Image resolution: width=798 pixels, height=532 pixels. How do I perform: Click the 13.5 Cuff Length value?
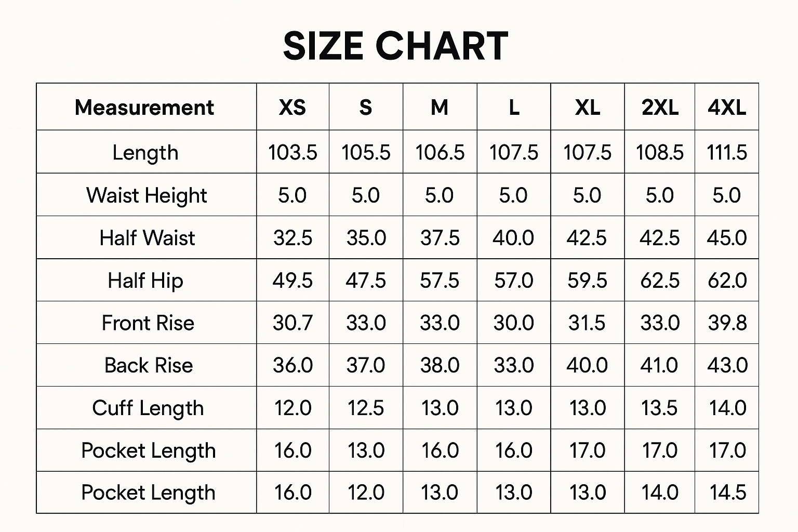click(x=659, y=408)
